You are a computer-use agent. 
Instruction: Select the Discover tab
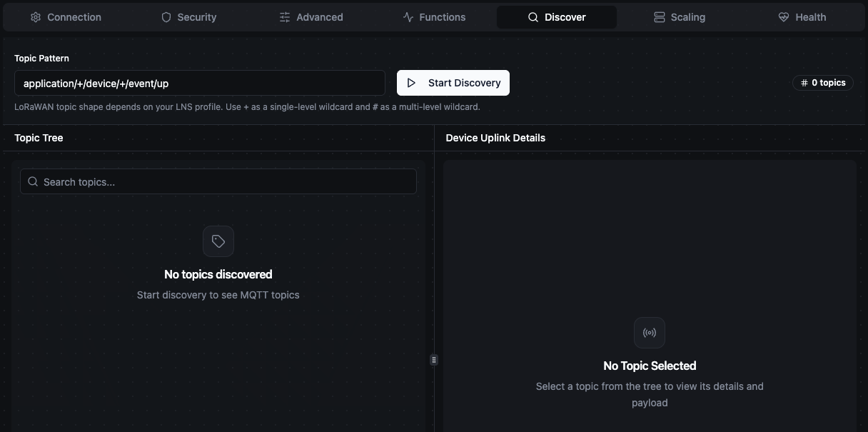pos(557,17)
